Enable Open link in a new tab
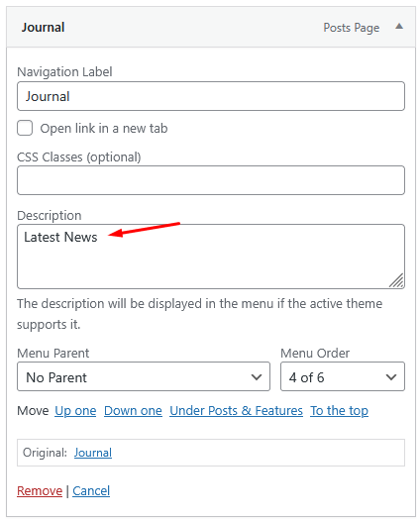Screen dimensions: 420x520 pos(25,128)
